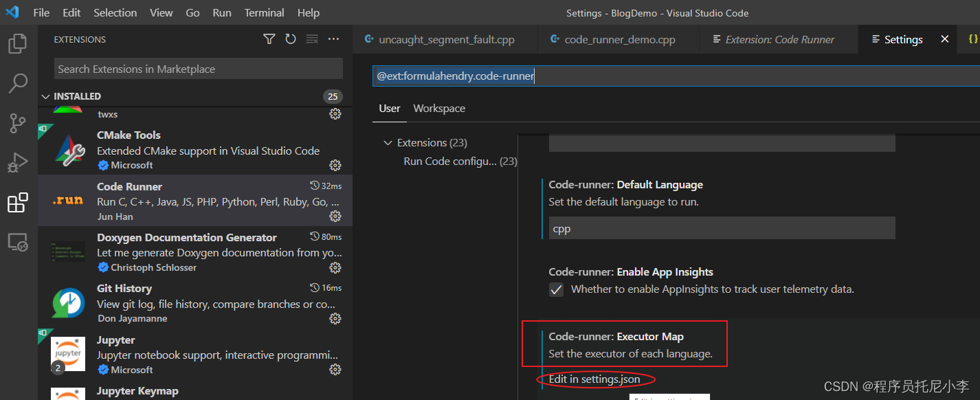Click the Jupyter extension badge showing 2
The width and height of the screenshot is (980, 400).
56,368
